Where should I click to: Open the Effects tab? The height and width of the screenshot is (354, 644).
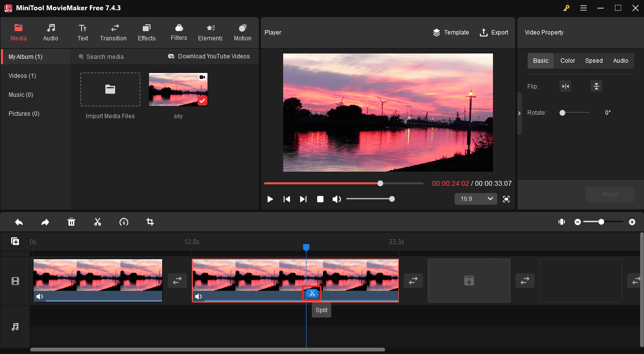coord(147,33)
